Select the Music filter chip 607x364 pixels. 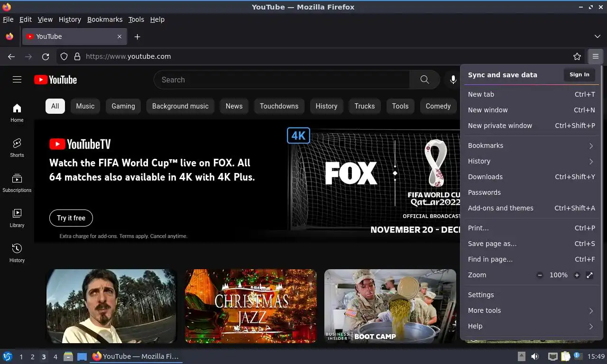[x=85, y=106]
